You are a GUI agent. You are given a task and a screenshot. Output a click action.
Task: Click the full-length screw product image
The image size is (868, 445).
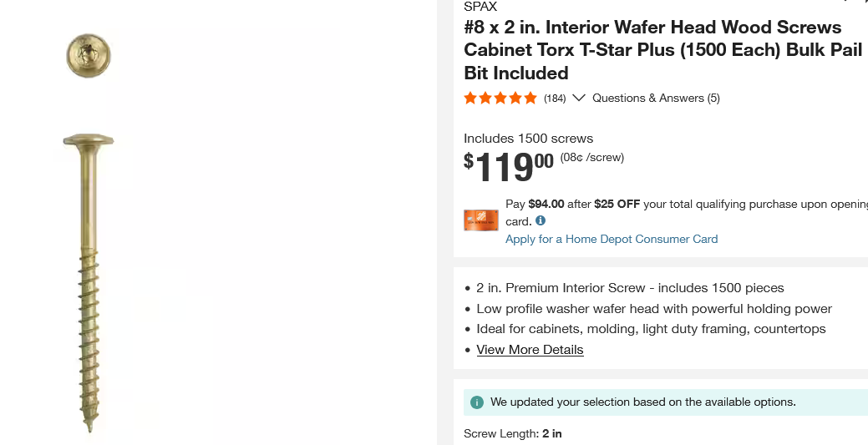89,282
